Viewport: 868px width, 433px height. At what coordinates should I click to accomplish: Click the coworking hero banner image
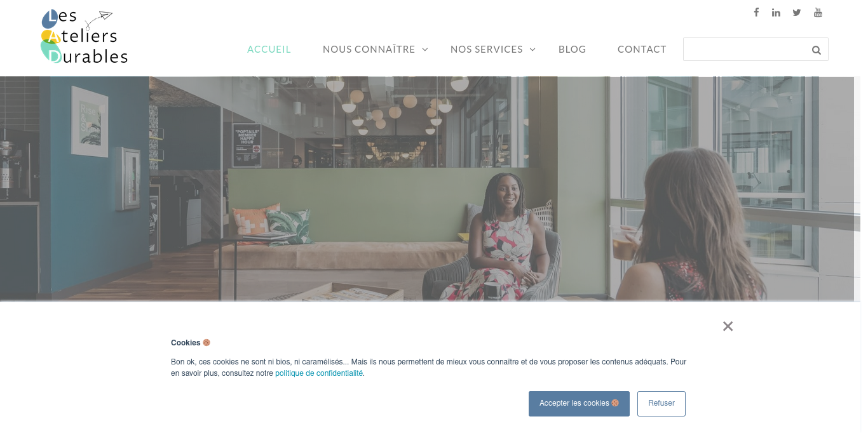tap(427, 189)
